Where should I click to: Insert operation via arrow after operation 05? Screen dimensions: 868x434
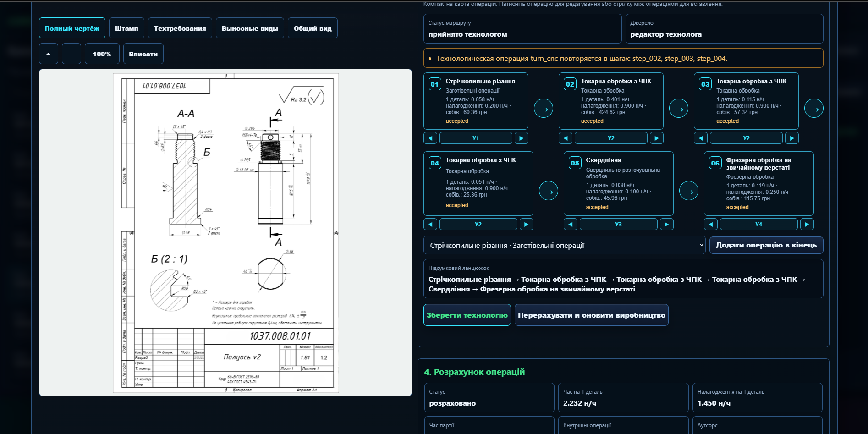coord(689,191)
